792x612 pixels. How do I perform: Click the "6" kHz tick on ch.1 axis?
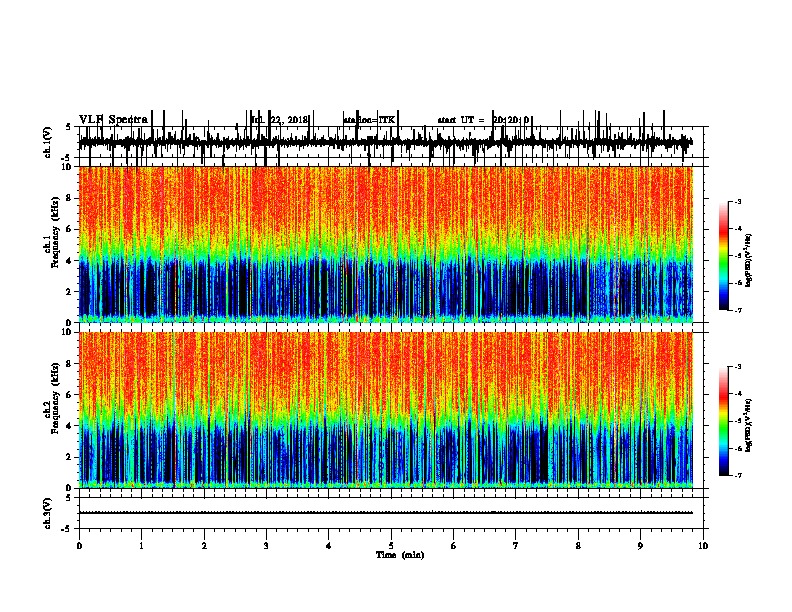tap(69, 229)
